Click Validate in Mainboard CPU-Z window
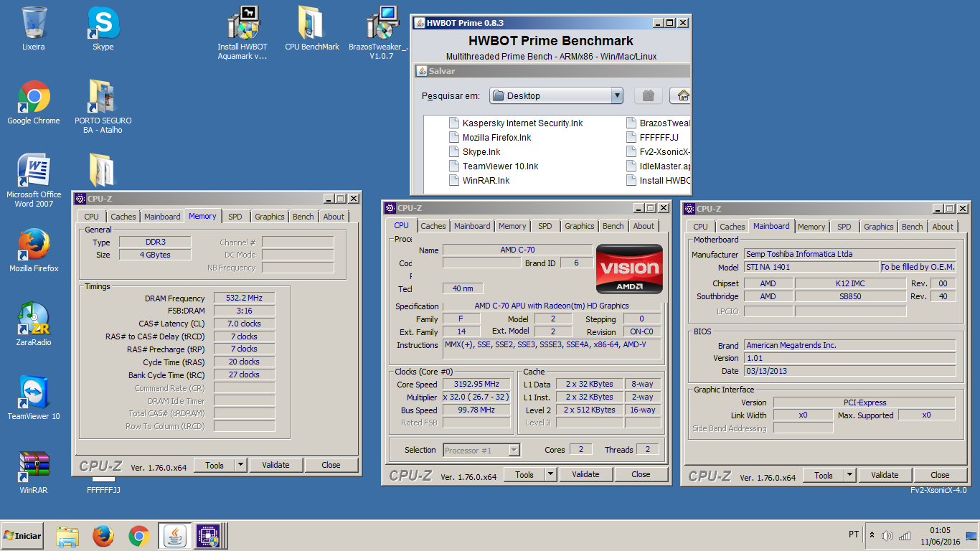Screen dimensions: 980x551 [885, 475]
